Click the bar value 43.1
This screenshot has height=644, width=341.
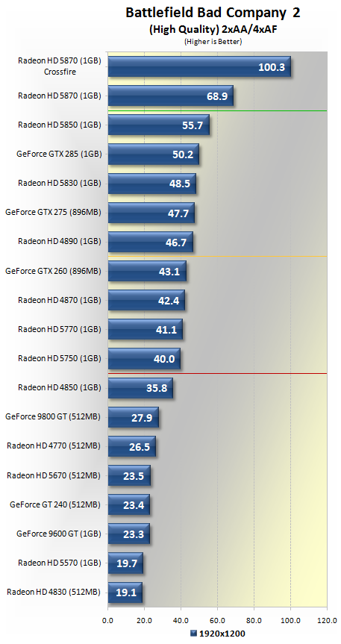click(x=169, y=272)
